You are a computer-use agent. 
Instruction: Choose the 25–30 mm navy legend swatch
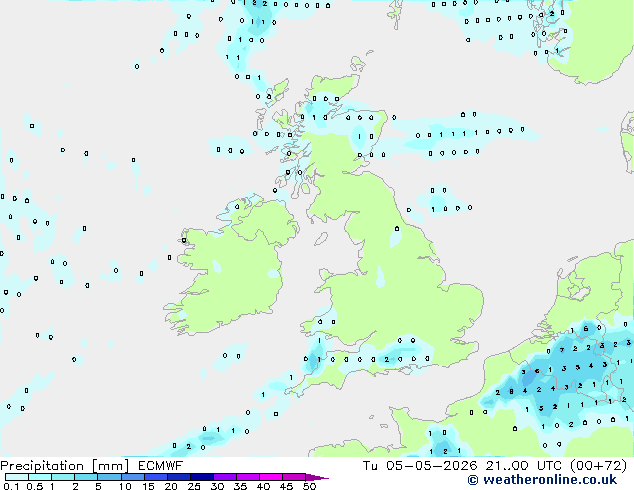tap(201, 477)
